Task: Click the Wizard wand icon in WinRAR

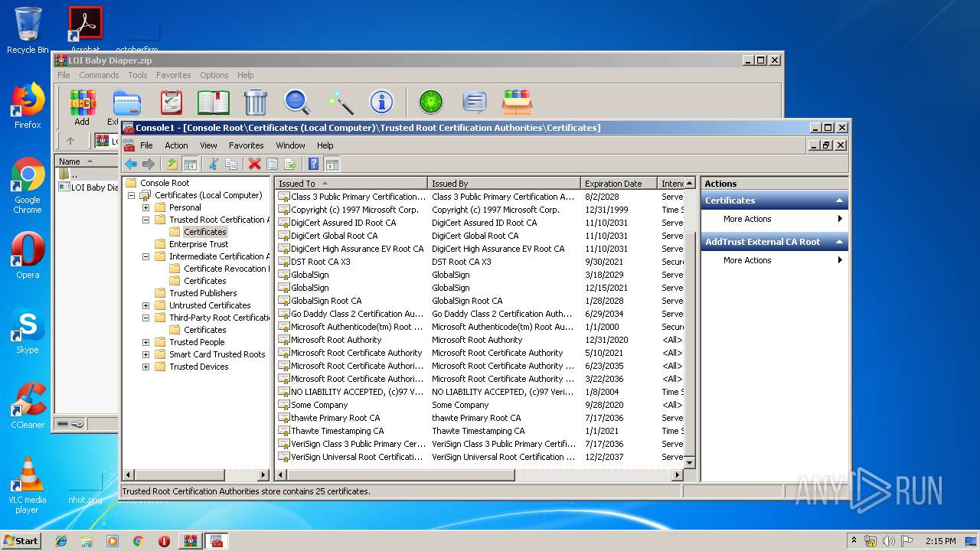Action: coord(339,102)
